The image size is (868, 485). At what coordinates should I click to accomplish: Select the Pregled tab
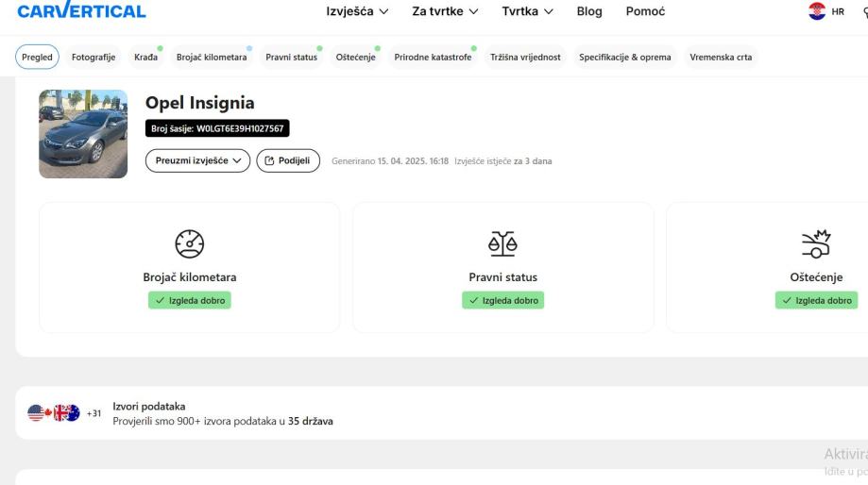pos(37,57)
